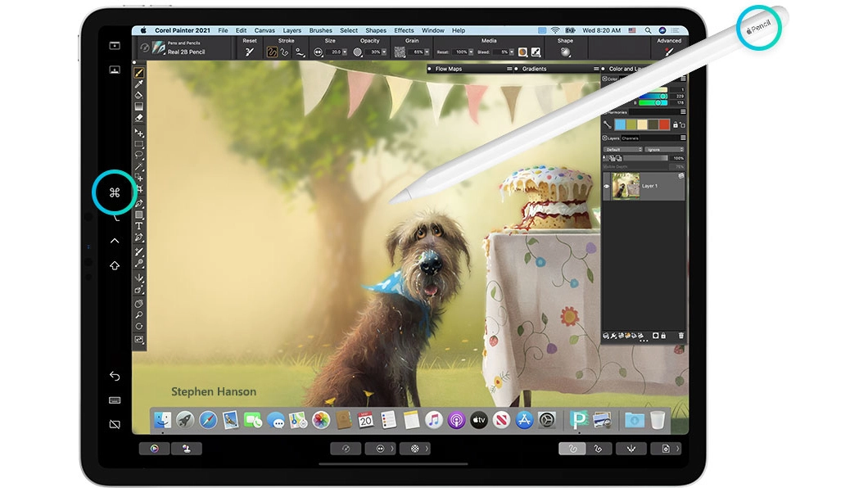Toggle the freehand strokes mode

(272, 52)
